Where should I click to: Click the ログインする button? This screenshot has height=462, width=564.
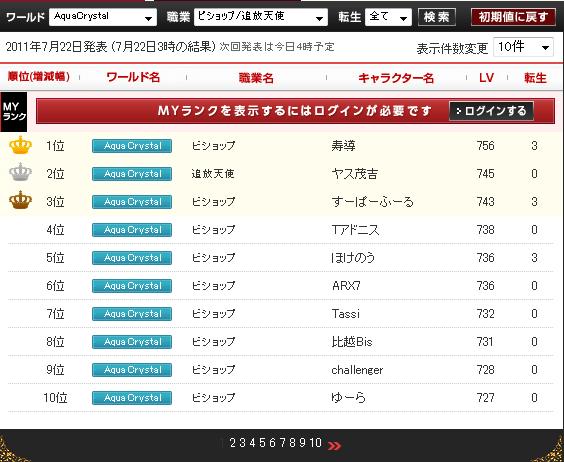pos(491,111)
